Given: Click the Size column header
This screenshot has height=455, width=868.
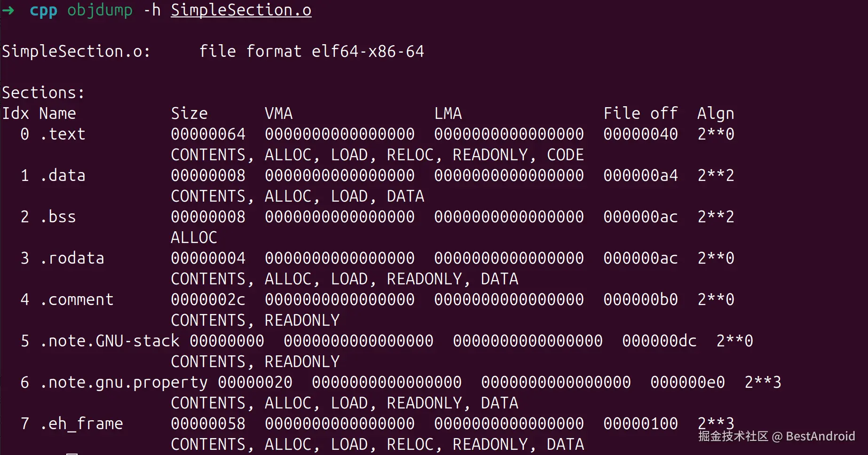Looking at the screenshot, I should (x=189, y=113).
